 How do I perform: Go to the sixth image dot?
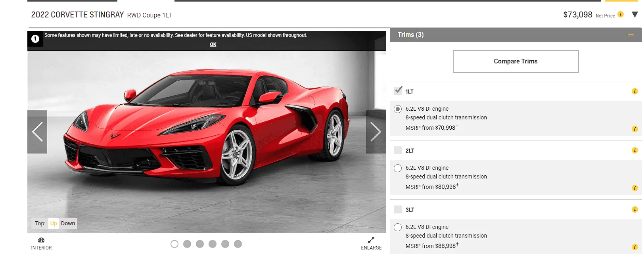tap(238, 244)
